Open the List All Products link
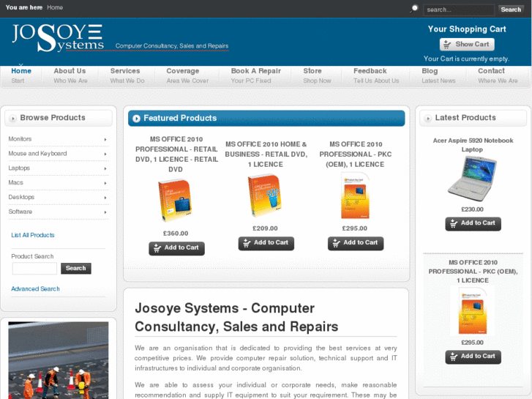 [33, 235]
